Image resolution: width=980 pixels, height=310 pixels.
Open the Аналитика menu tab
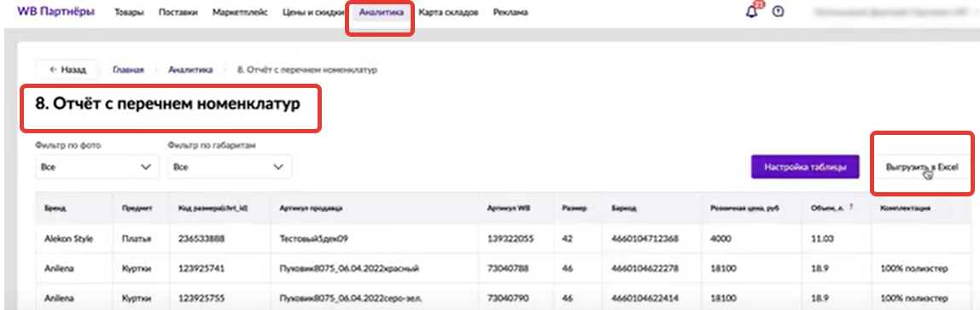click(382, 12)
